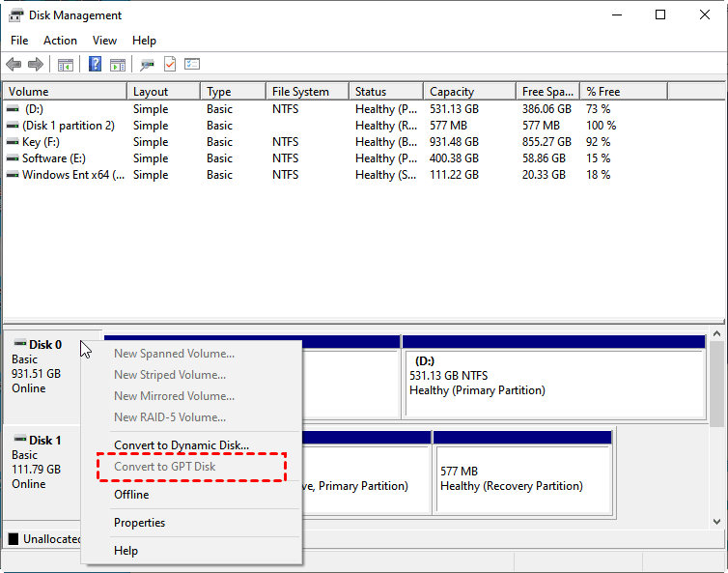Select the drive icon beside (D:) volume

[13, 109]
